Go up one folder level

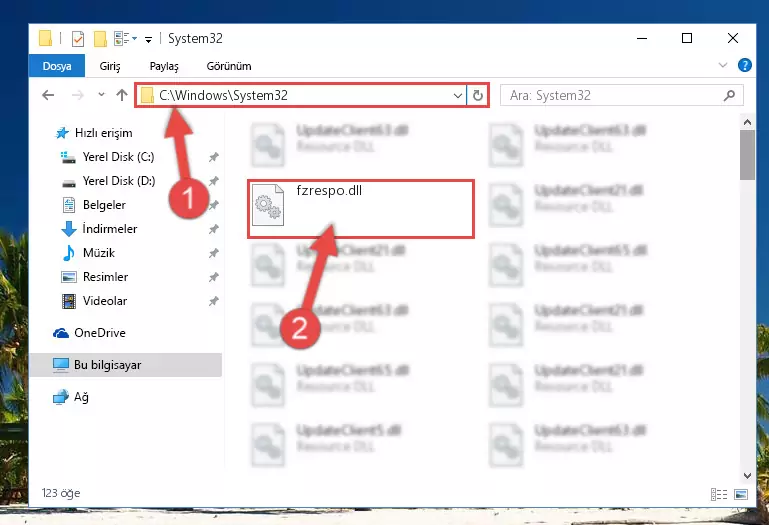(x=122, y=95)
